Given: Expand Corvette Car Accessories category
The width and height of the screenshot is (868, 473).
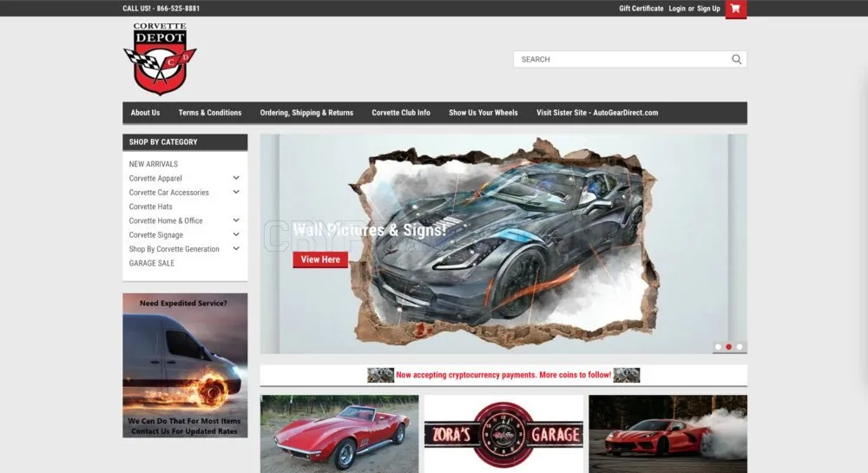Looking at the screenshot, I should 236,193.
